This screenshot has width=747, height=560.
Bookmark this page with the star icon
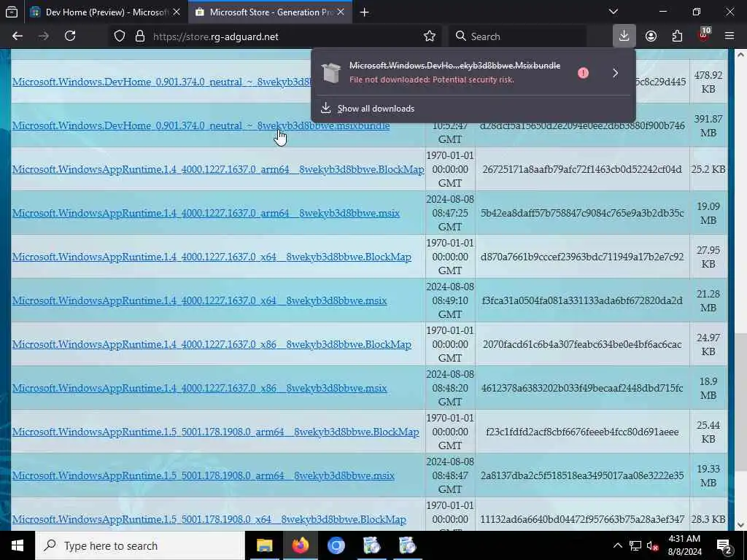click(x=429, y=36)
